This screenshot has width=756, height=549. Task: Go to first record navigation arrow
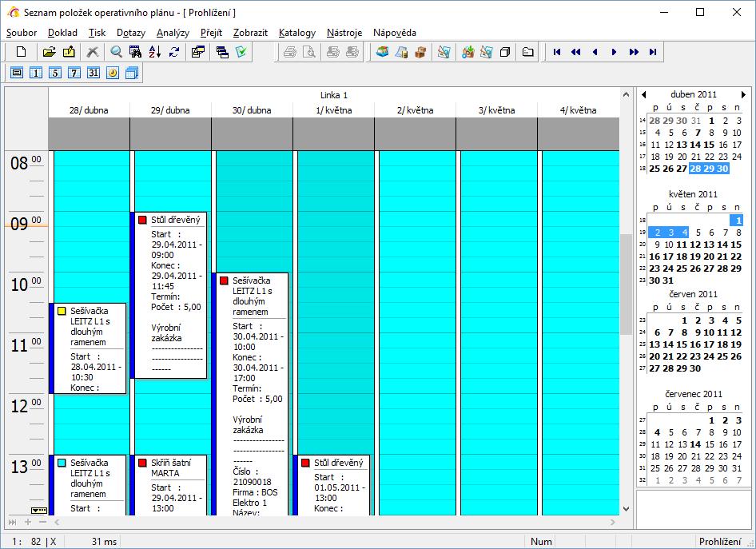[x=557, y=52]
